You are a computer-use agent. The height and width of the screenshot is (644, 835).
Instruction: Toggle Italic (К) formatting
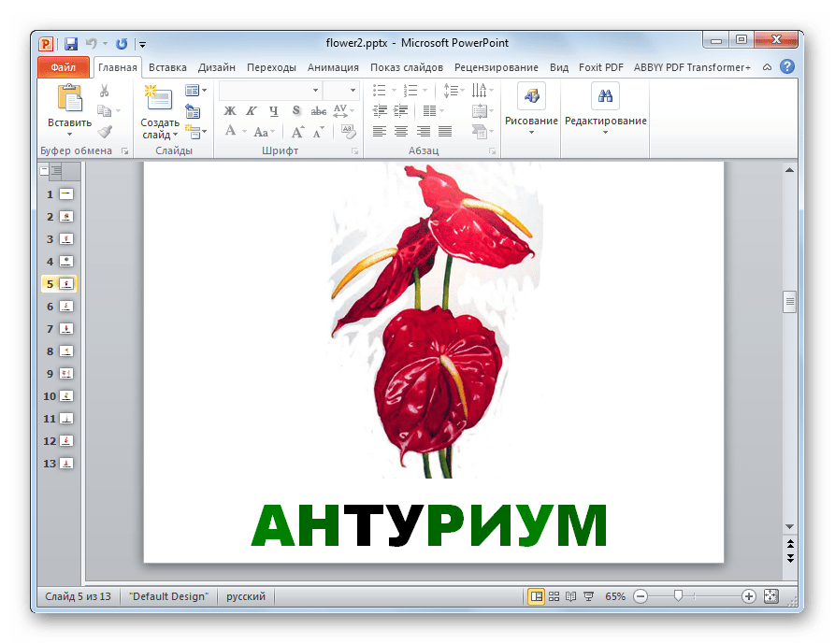click(x=252, y=111)
